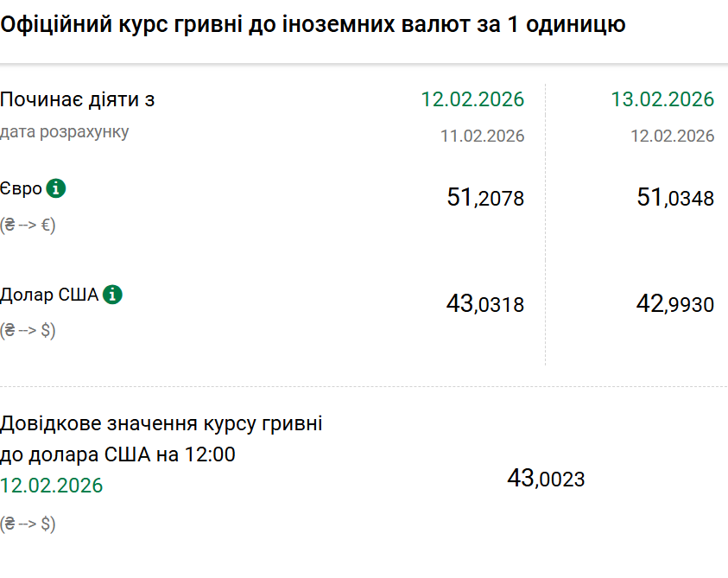Click the reference rate value 43,0023
Viewport: 728px width, 578px height.
546,479
